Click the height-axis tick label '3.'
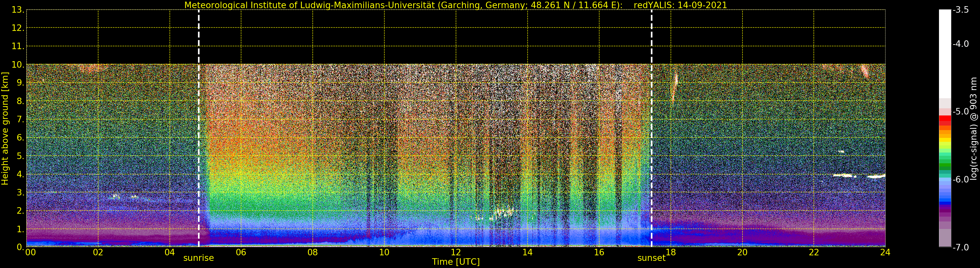Viewport: 980px width, 268px height. pos(20,192)
